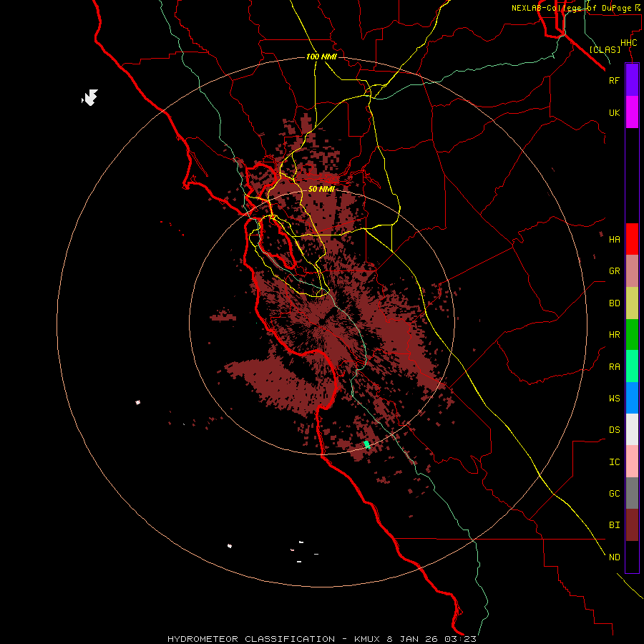Click the RF purple legend swatch
The image size is (644, 644).
[x=632, y=80]
